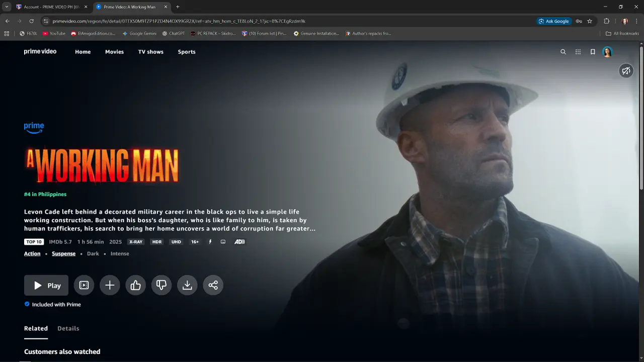Click the TOP 10 badge
Image resolution: width=644 pixels, height=362 pixels.
[34, 242]
